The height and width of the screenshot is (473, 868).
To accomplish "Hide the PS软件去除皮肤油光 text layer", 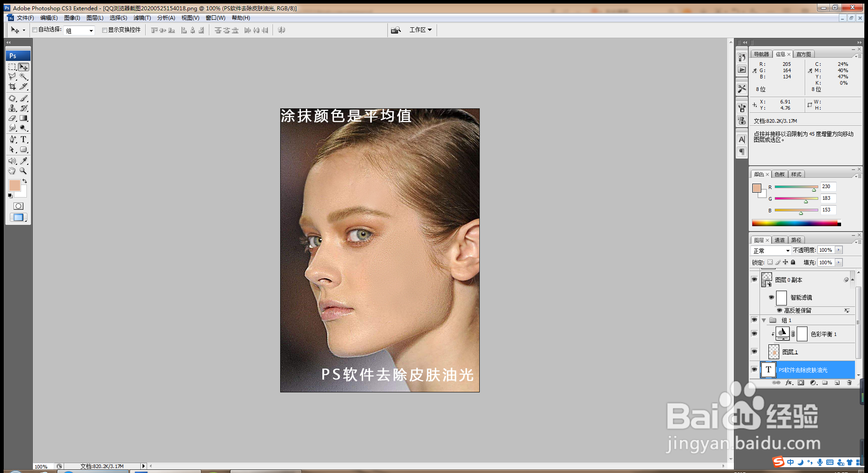I will click(754, 370).
